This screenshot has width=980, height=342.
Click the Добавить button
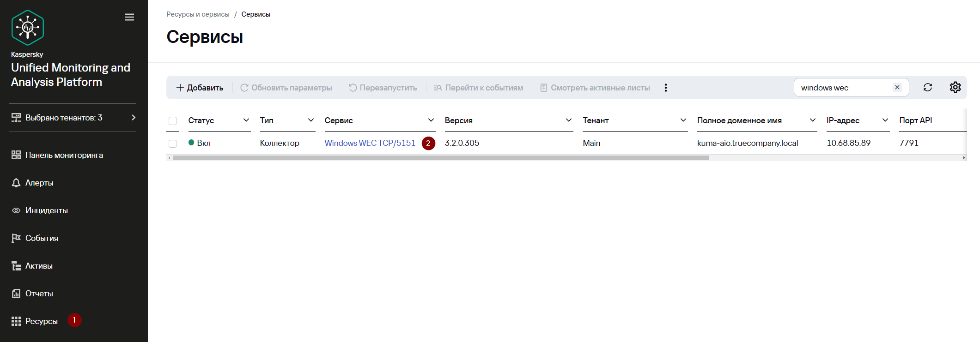(x=200, y=88)
